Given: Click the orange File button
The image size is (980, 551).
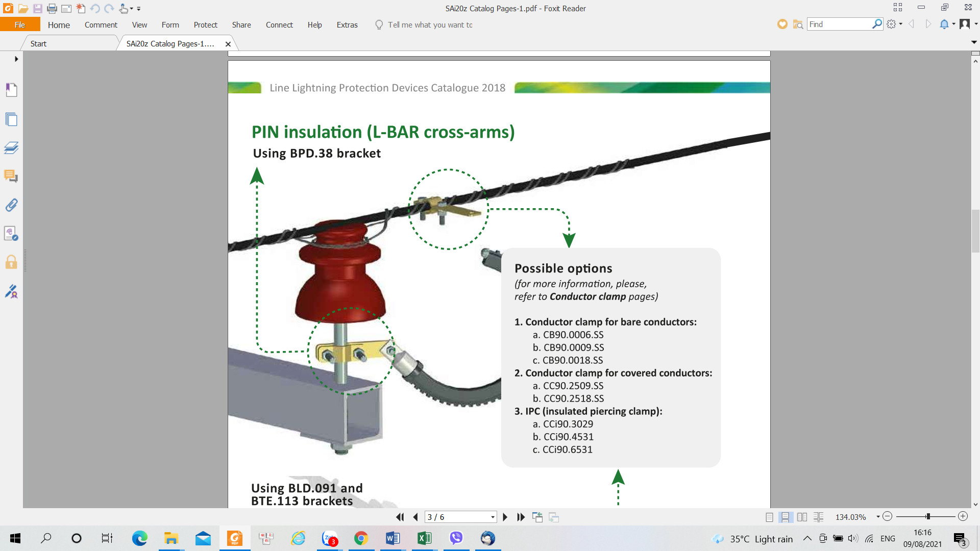Looking at the screenshot, I should point(20,24).
